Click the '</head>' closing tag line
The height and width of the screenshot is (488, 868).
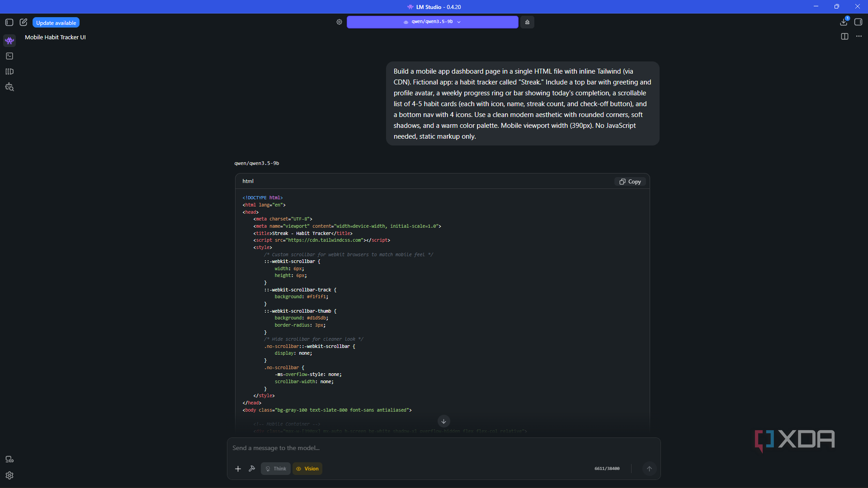pyautogui.click(x=252, y=403)
